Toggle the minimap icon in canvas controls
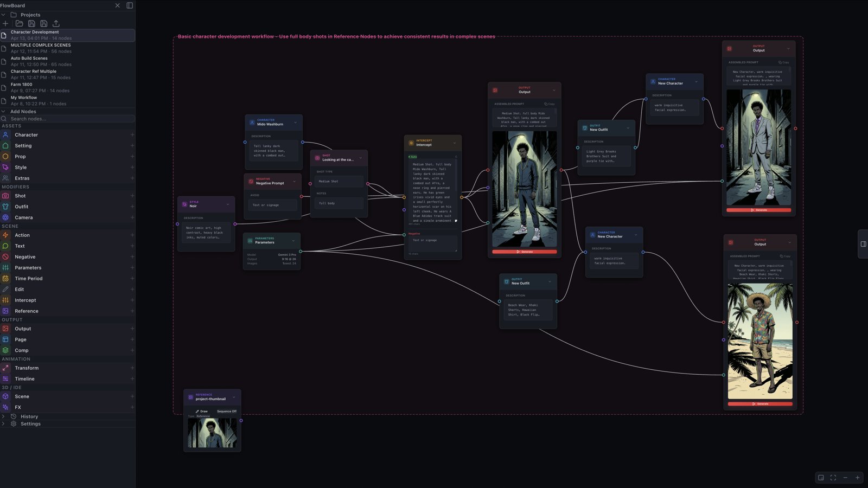This screenshot has height=488, width=868. tap(821, 478)
